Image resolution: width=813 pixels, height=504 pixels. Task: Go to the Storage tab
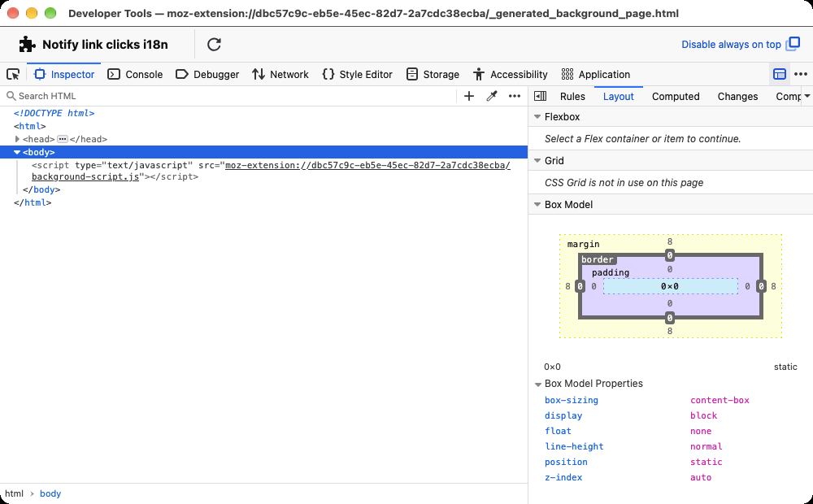click(x=433, y=74)
